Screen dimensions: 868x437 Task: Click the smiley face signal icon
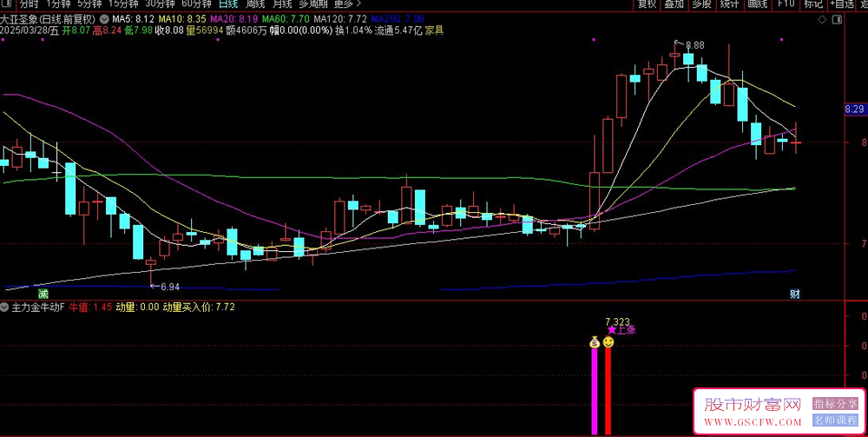pyautogui.click(x=608, y=342)
